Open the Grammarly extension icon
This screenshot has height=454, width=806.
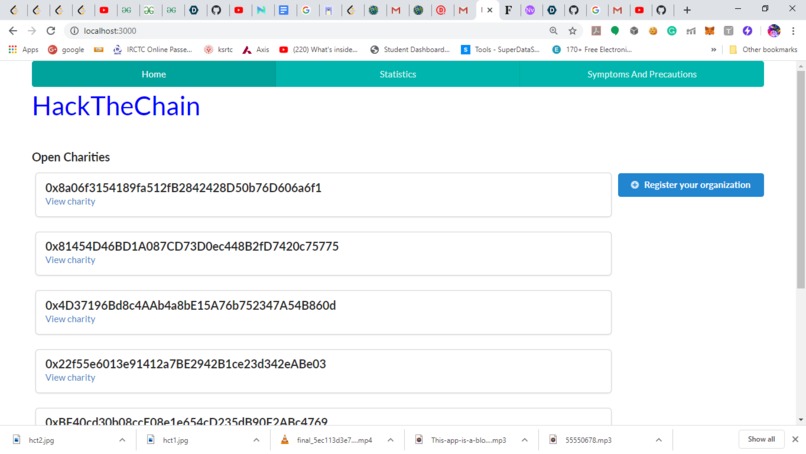pos(672,31)
